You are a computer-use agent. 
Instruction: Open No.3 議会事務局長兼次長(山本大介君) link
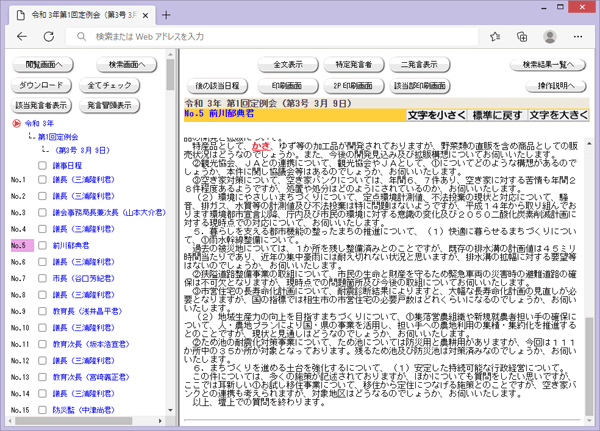[109, 212]
